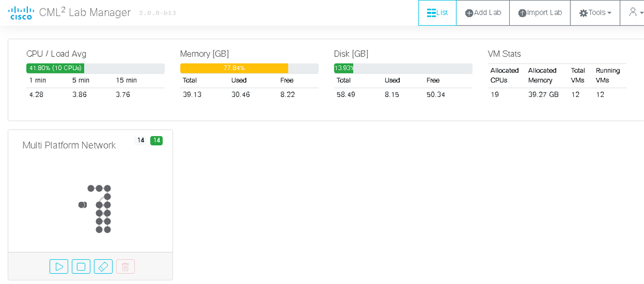
Task: Click 5 min load value 3.86
Action: point(79,95)
